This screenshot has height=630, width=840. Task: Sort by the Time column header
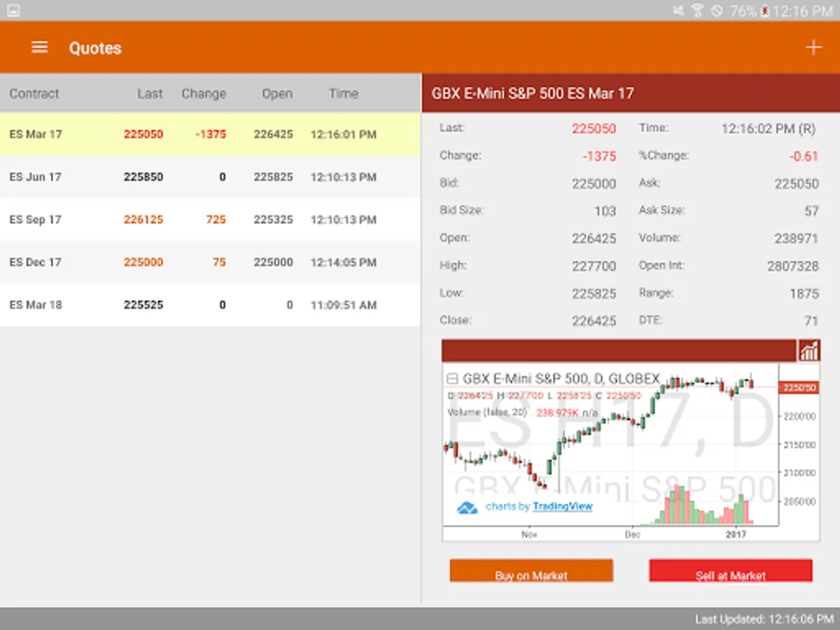pyautogui.click(x=344, y=94)
